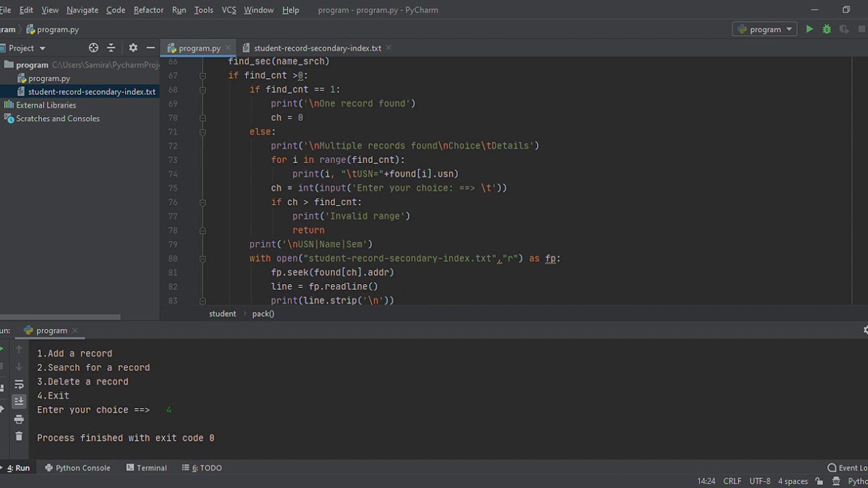Screen dimensions: 868x488
Task: Open the run configuration dropdown
Action: [764, 29]
